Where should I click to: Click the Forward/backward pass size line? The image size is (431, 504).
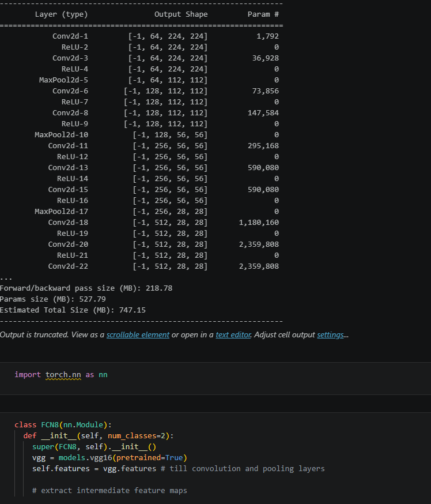pyautogui.click(x=86, y=288)
